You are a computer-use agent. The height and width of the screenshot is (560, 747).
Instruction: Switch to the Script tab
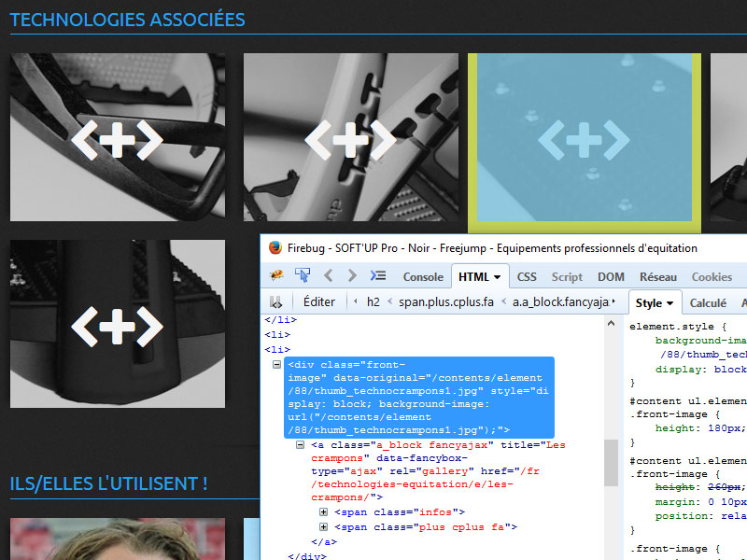click(x=567, y=276)
